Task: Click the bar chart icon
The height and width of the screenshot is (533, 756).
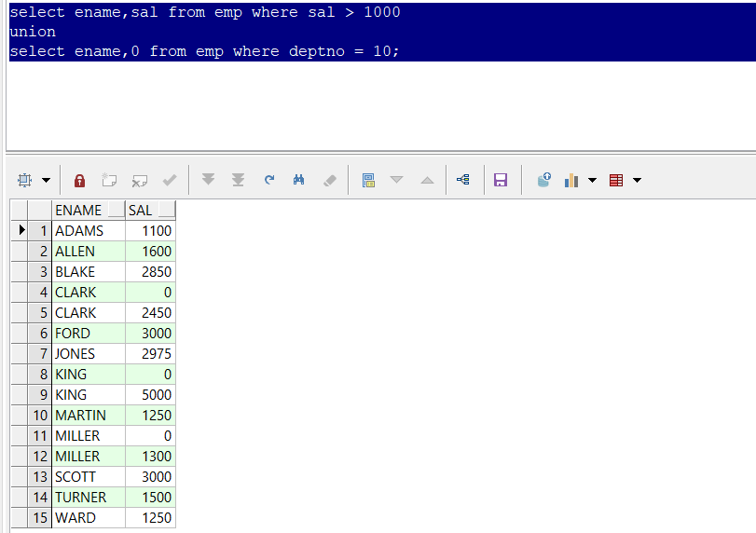Action: (x=571, y=180)
